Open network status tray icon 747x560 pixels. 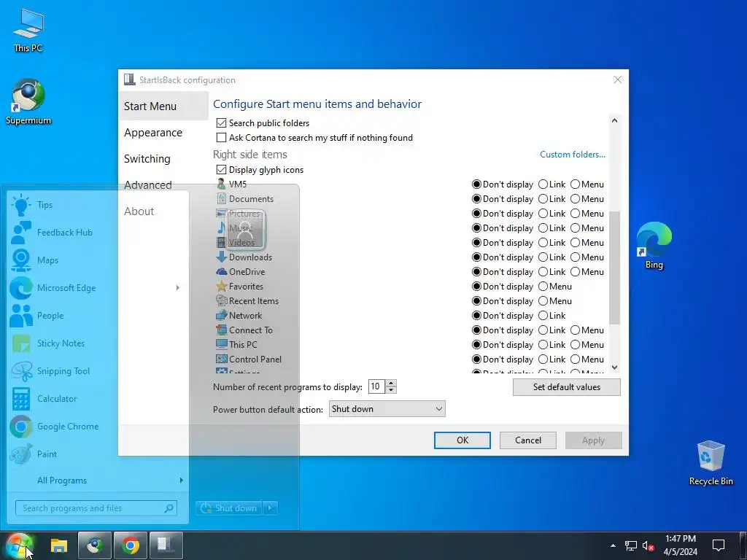(x=631, y=545)
